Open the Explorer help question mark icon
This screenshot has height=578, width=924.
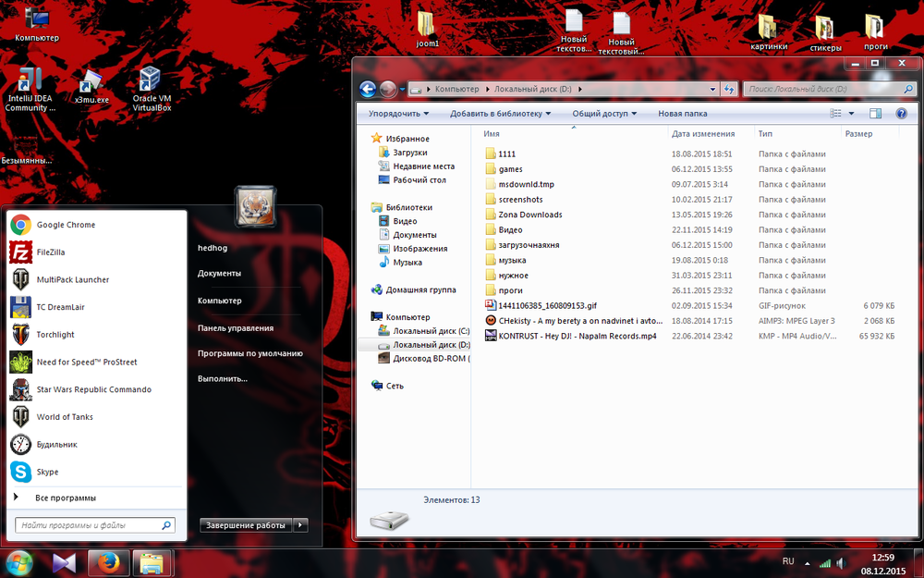click(901, 114)
